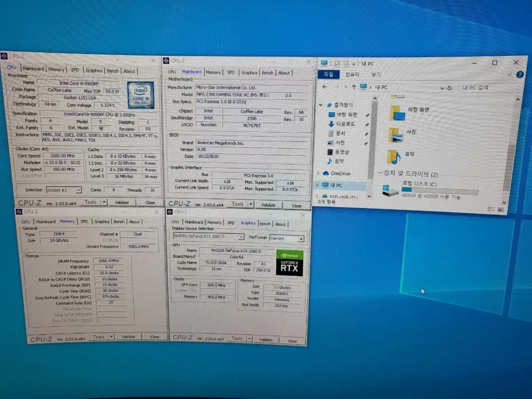Viewport: 532px width, 399px height.
Task: Switch to Graphics tab in CPU window
Action: click(x=94, y=70)
